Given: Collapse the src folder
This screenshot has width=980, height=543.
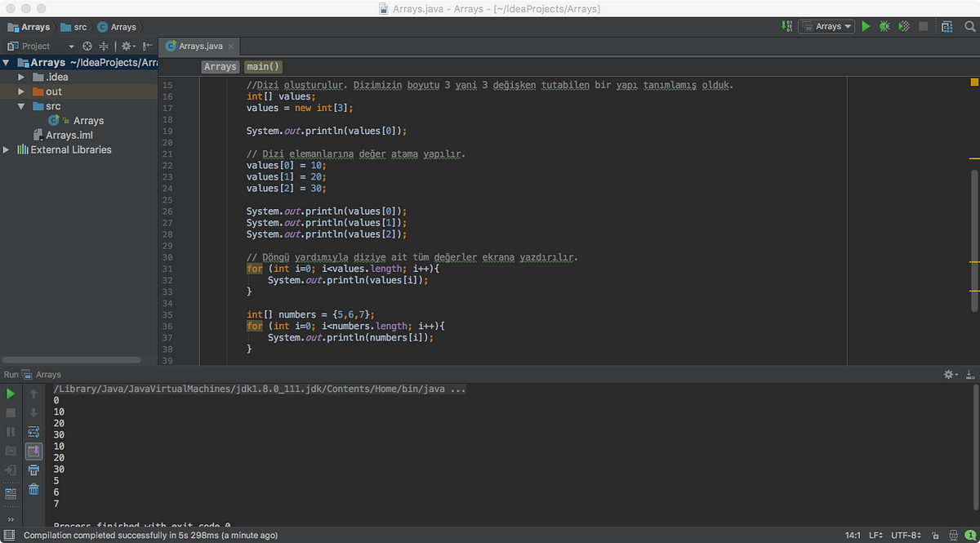Looking at the screenshot, I should [x=21, y=106].
